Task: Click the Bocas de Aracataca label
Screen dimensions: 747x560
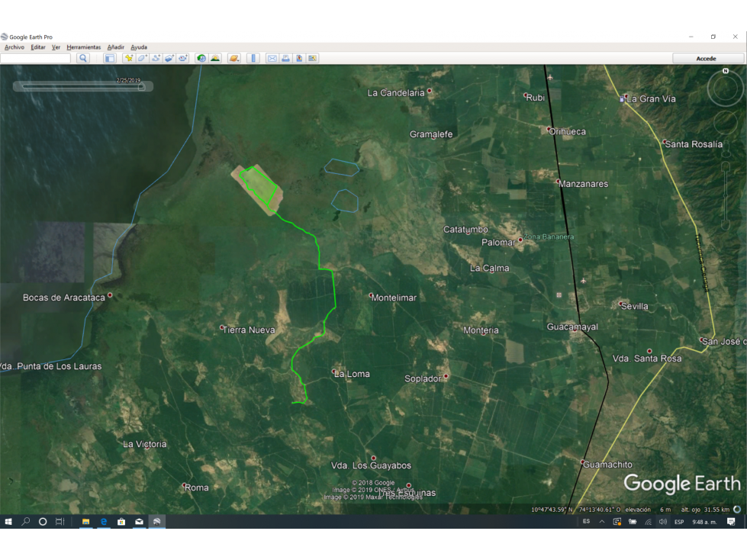Action: pyautogui.click(x=64, y=298)
